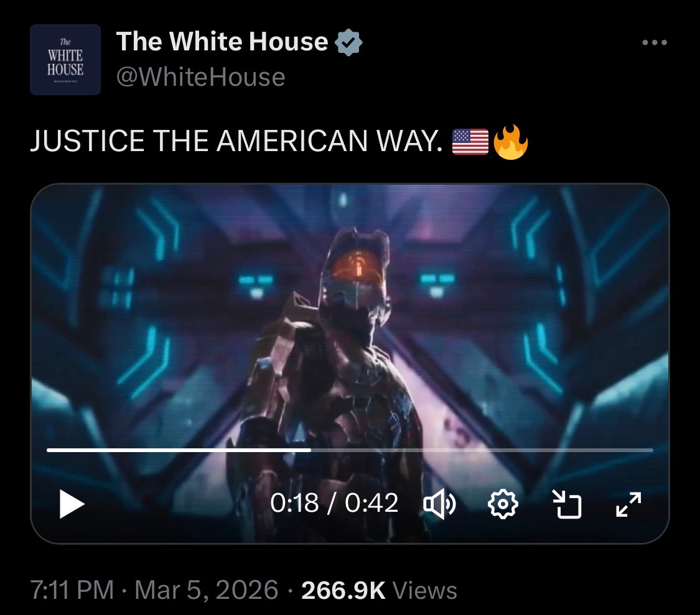Image resolution: width=700 pixels, height=615 pixels.
Task: Click the fire emoji in tweet
Action: point(511,142)
